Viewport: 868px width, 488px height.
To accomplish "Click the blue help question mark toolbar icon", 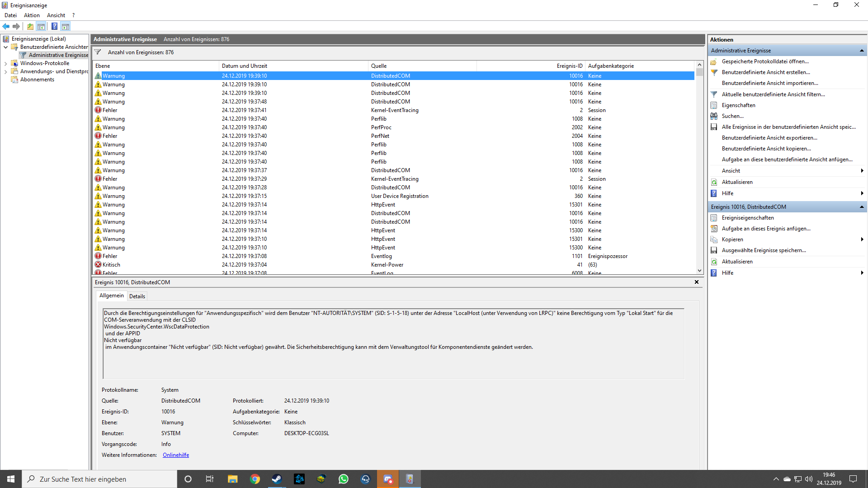I will [54, 26].
